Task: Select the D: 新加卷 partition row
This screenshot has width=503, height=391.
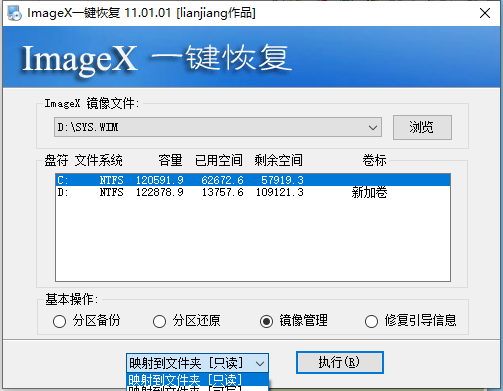Action: (x=253, y=192)
